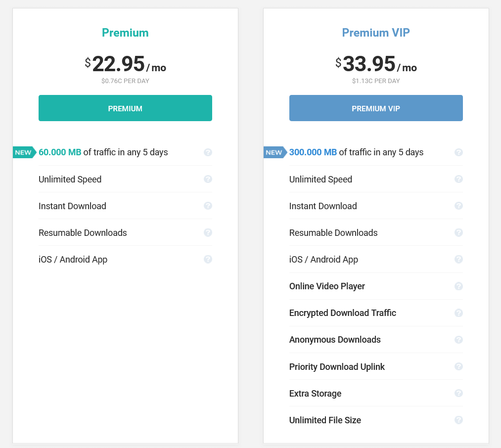
Task: Click the NEW badge in Premium plan
Action: pyautogui.click(x=24, y=152)
